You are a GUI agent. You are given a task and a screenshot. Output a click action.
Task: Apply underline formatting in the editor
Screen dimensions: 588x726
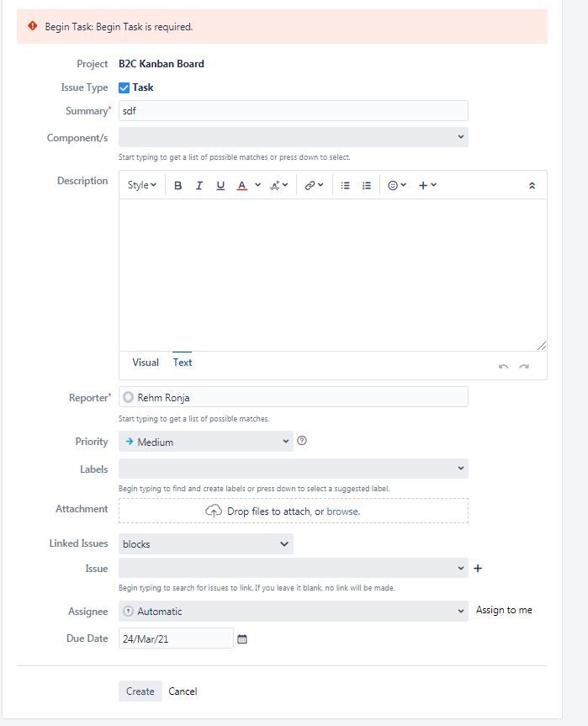click(x=220, y=185)
